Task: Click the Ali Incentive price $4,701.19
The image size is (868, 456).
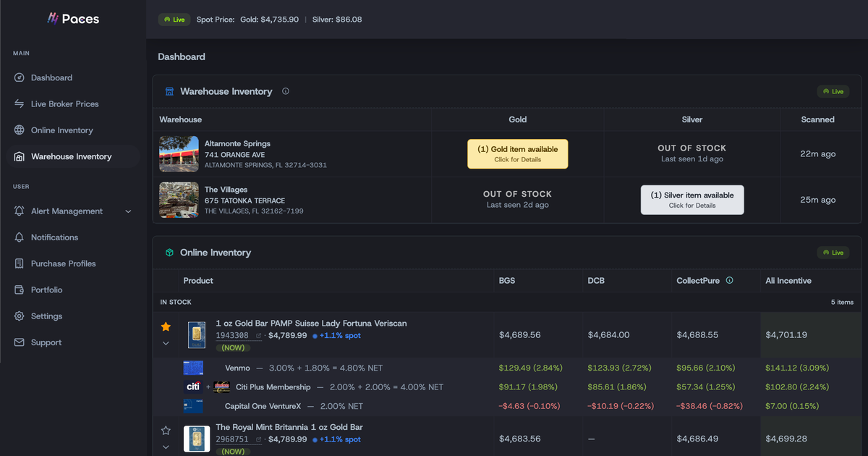Action: click(x=786, y=335)
